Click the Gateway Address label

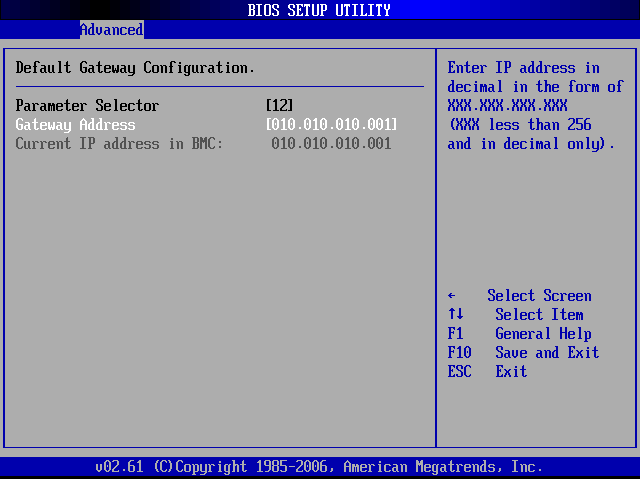coord(76,125)
